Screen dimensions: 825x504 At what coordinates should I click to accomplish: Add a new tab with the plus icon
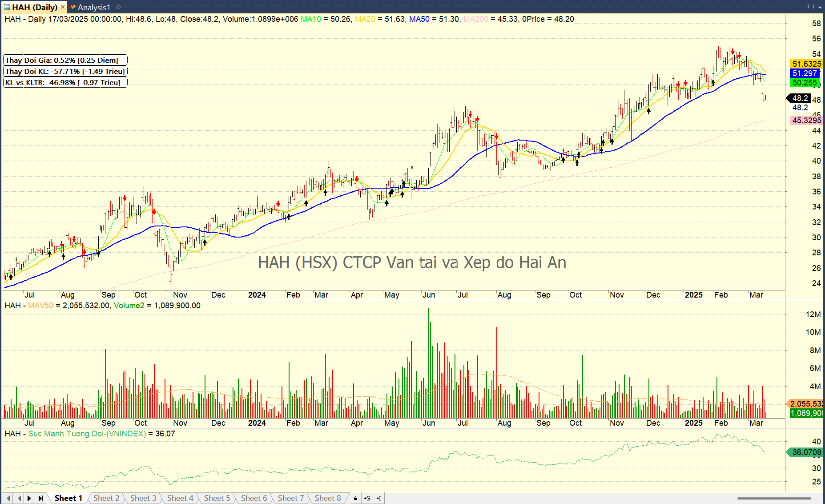[118, 7]
